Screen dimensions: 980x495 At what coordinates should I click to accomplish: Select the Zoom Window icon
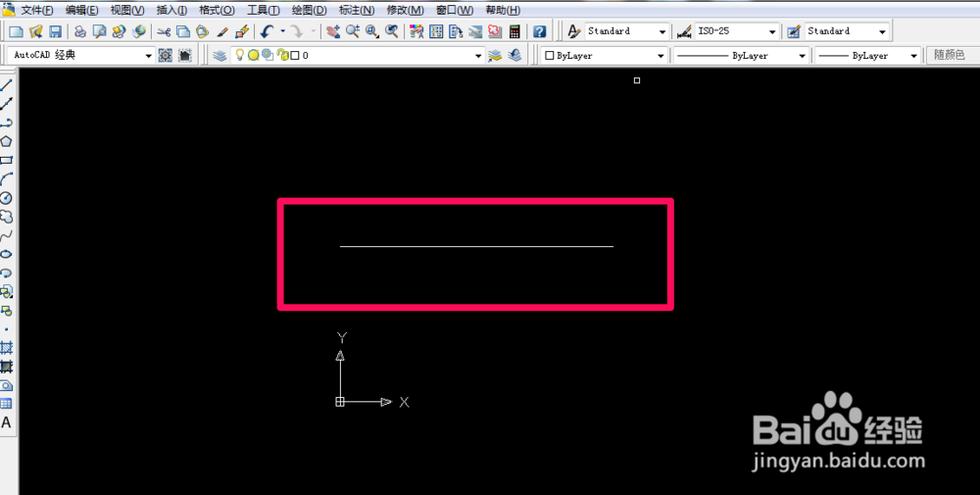pos(372,31)
